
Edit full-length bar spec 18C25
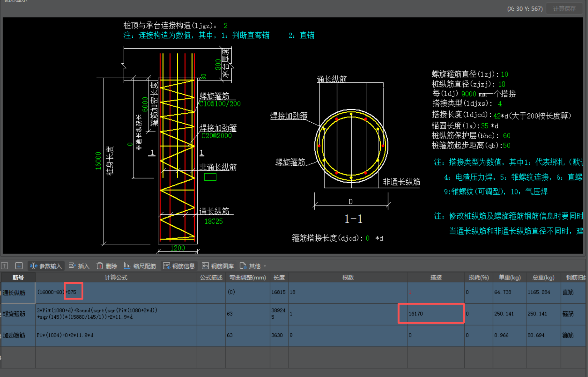tap(214, 221)
